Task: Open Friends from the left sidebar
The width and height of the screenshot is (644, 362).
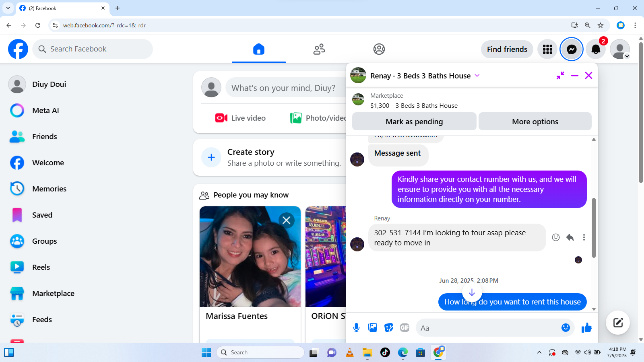Action: coord(45,136)
